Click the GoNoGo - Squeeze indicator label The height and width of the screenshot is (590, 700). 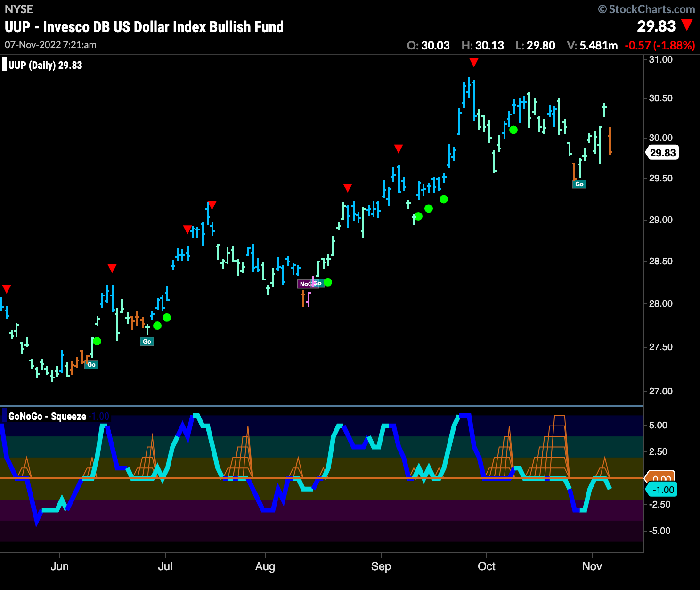48,416
